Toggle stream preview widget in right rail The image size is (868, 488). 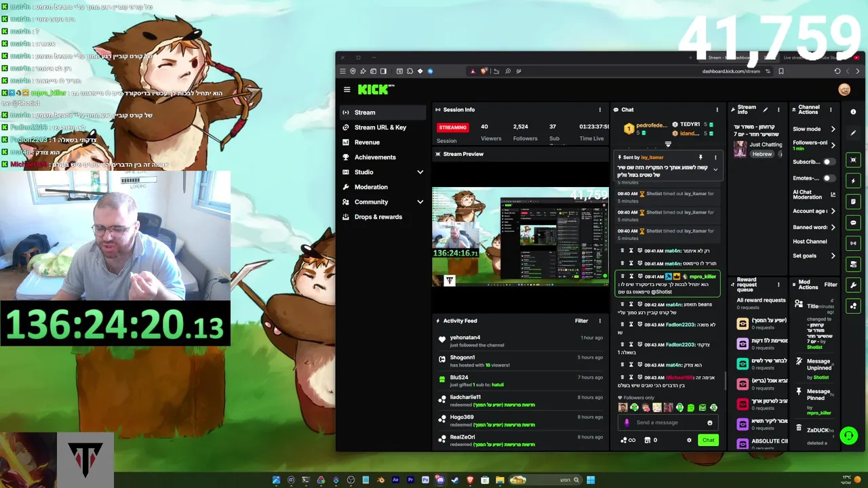click(853, 160)
